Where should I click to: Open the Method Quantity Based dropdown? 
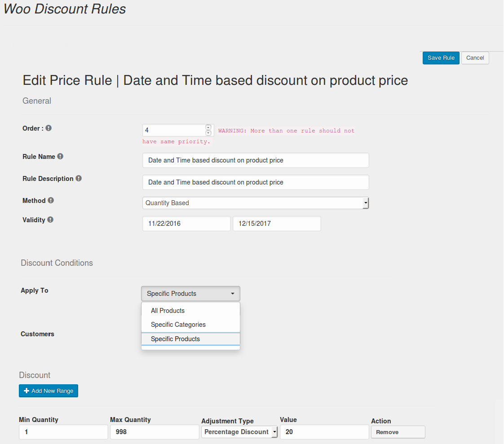[255, 203]
